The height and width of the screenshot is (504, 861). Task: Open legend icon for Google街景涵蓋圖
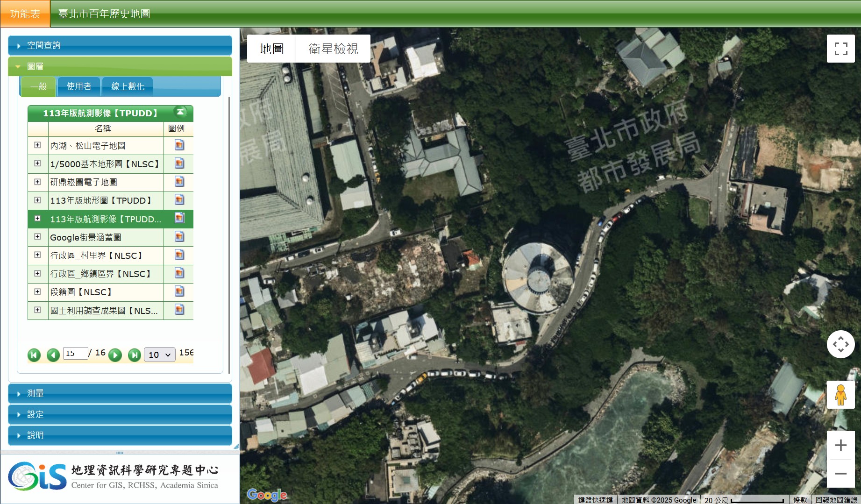(179, 237)
